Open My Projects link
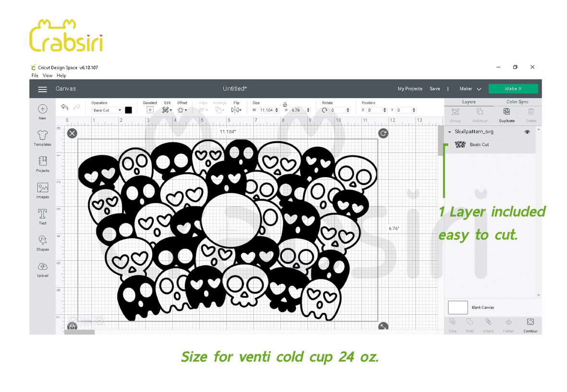This screenshot has width=567, height=392. 410,89
